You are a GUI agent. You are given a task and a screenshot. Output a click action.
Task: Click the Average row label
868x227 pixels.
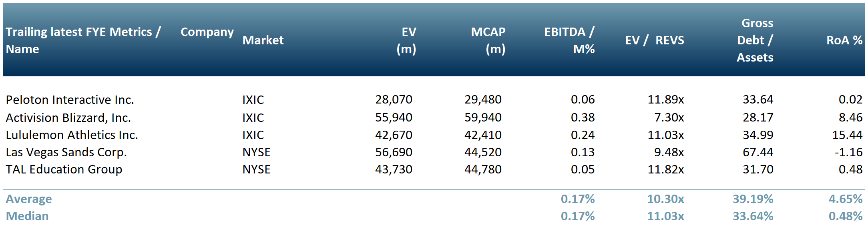[29, 199]
